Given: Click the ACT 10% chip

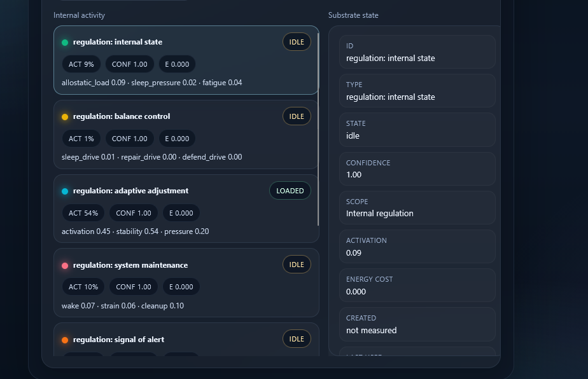Looking at the screenshot, I should (83, 287).
